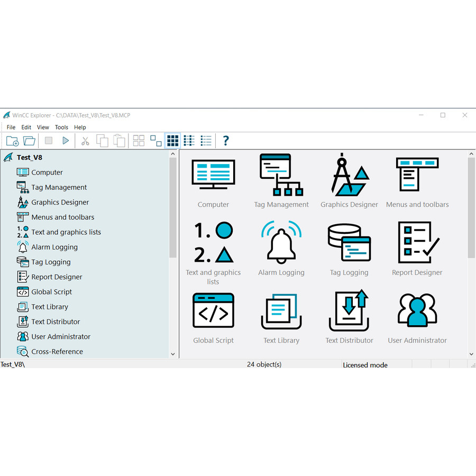
Task: Click the icon pane vertical scrollbar thumb
Action: coord(471,208)
